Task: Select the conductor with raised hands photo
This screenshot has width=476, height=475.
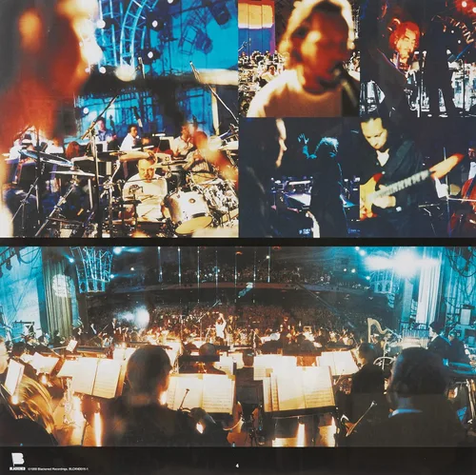Action: tap(299, 177)
